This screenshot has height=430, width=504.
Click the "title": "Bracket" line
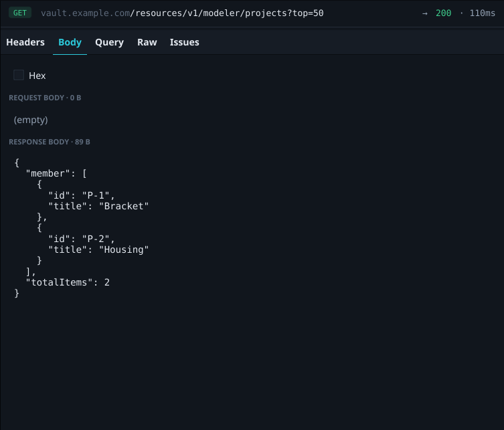(x=98, y=206)
